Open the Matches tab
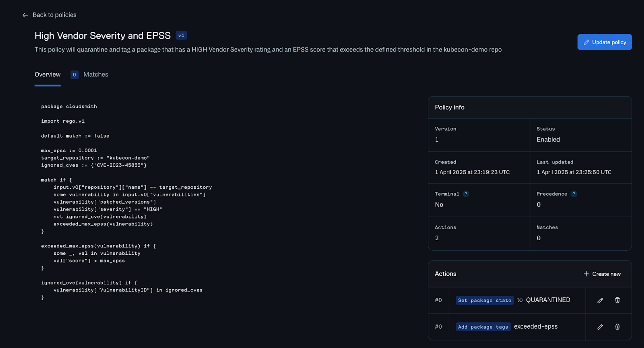Image resolution: width=644 pixels, height=348 pixels. click(95, 74)
